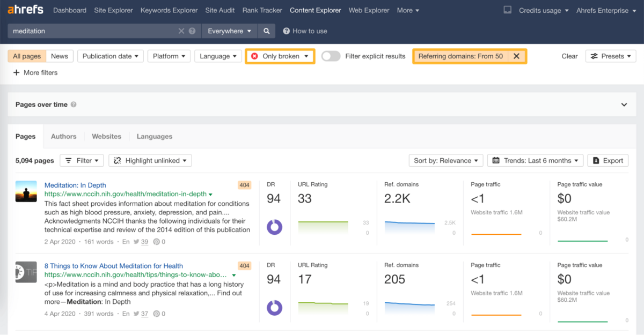Open the Credits usage dropdown
Viewport: 644px width, 335px height.
click(544, 10)
